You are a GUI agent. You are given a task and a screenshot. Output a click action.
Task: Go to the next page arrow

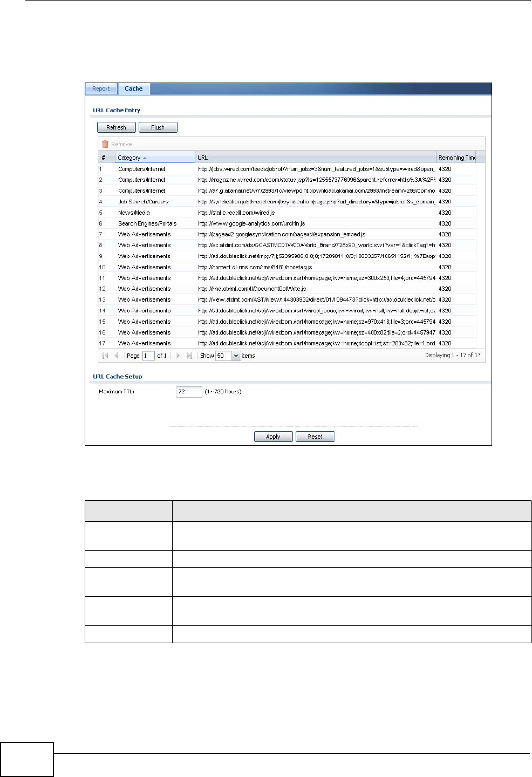coord(178,356)
